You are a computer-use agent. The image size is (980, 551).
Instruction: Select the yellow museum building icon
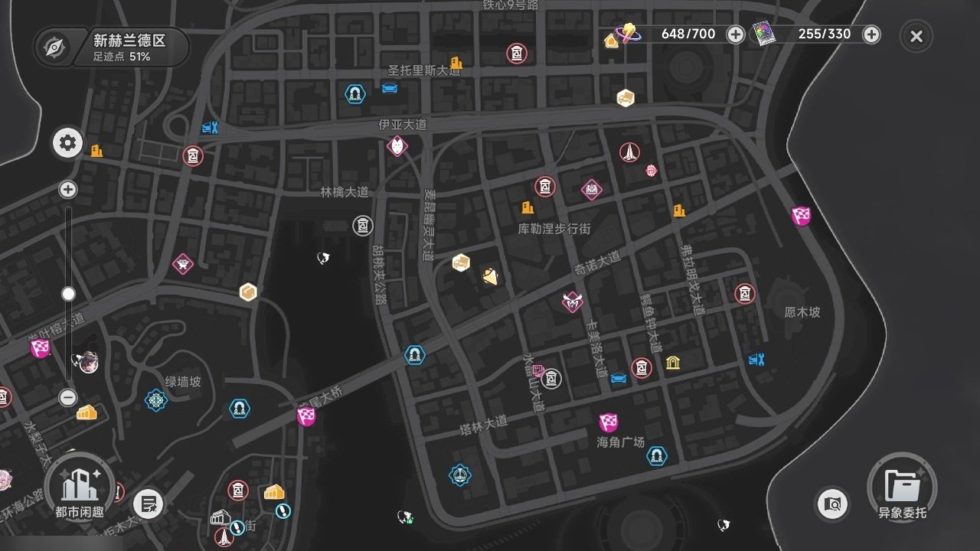click(x=672, y=363)
